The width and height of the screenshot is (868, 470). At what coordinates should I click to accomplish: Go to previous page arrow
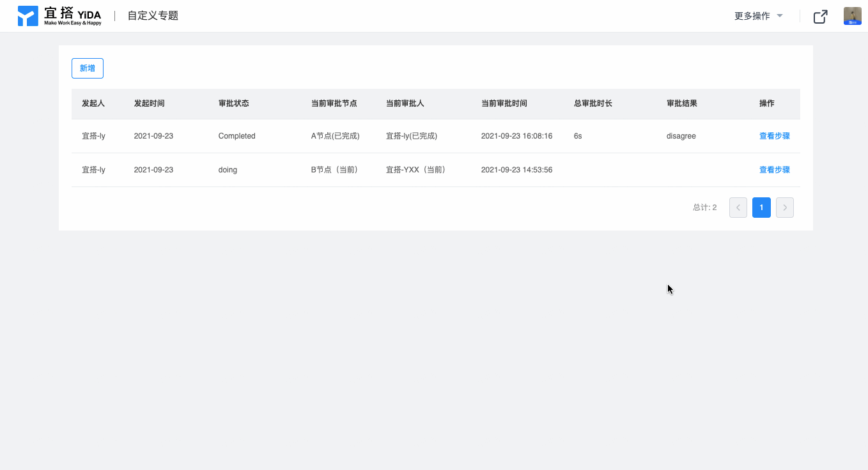coord(738,208)
